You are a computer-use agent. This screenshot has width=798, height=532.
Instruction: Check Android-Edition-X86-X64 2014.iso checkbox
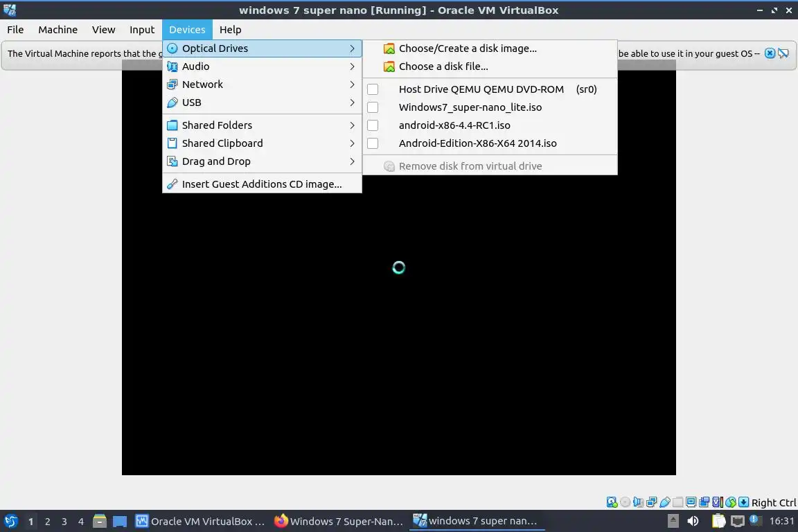pyautogui.click(x=373, y=143)
